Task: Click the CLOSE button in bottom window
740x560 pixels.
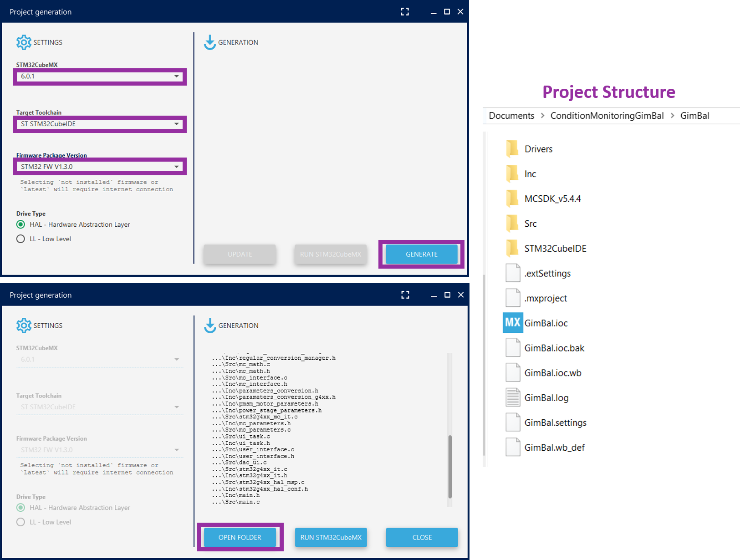Action: pyautogui.click(x=422, y=537)
